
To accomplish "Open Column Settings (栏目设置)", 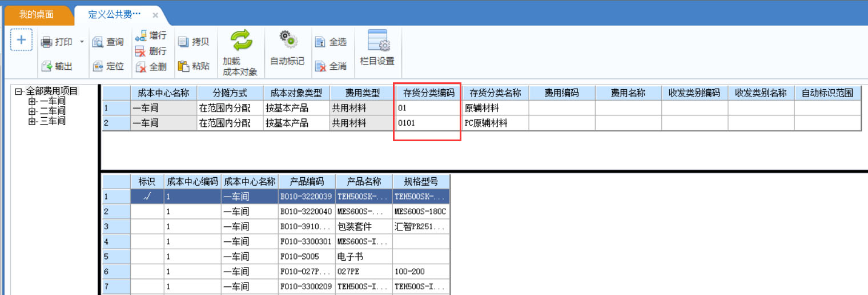I will tap(377, 41).
